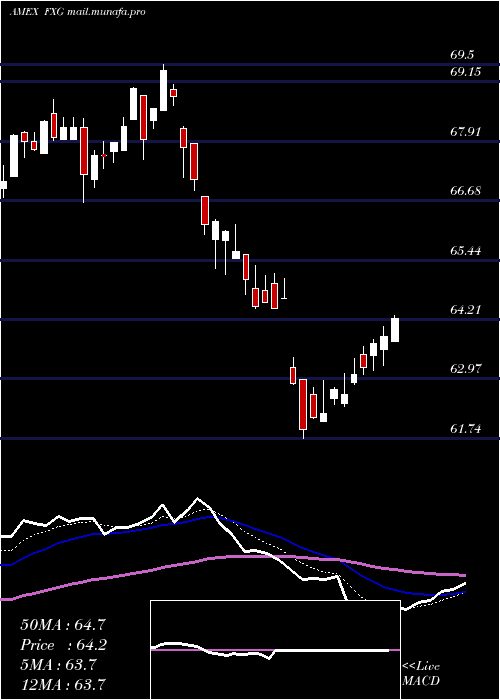Screen dimensions: 500x700
Task: Click the 65.44 price level label
Action: point(466,251)
